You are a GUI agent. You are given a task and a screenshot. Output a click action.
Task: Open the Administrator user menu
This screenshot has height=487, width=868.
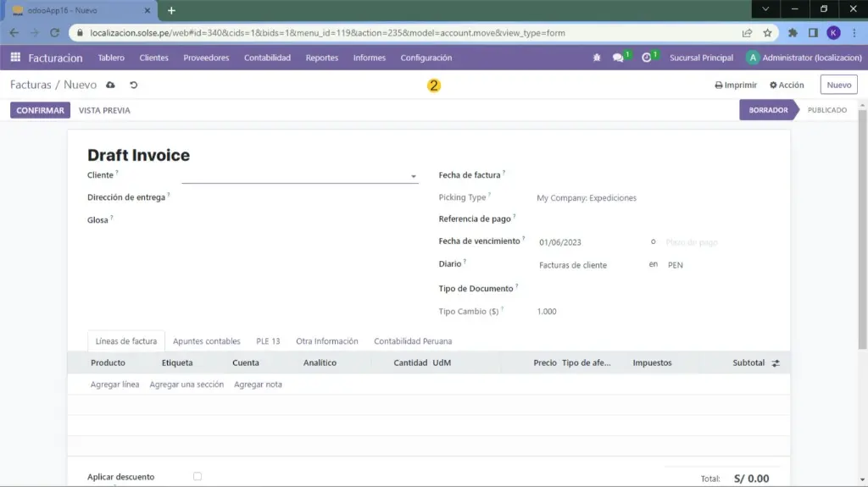[x=804, y=58]
